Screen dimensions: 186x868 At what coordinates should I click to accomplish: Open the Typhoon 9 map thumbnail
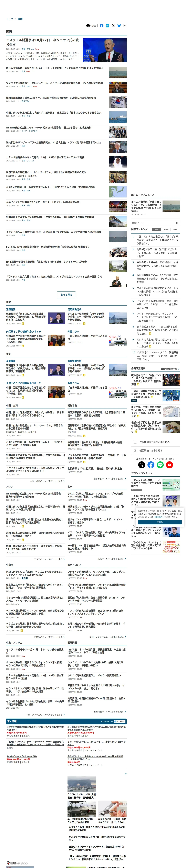click(118, 192)
